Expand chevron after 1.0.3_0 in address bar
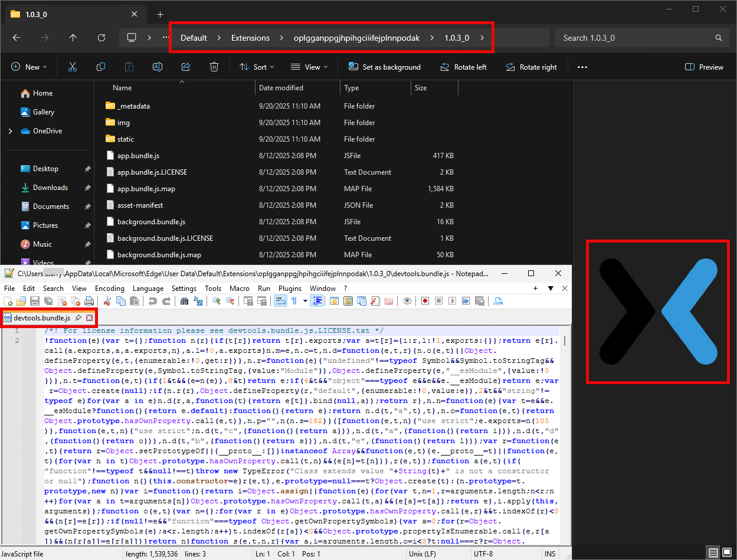 pyautogui.click(x=482, y=38)
